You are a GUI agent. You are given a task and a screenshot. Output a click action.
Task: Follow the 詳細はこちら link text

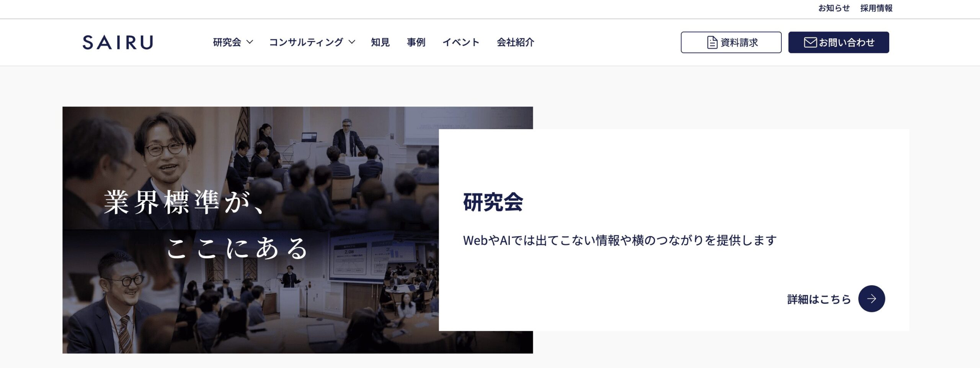click(x=819, y=299)
